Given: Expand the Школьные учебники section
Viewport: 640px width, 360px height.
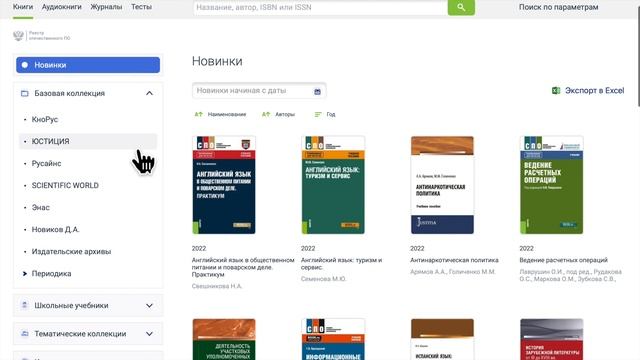Looking at the screenshot, I should click(149, 305).
